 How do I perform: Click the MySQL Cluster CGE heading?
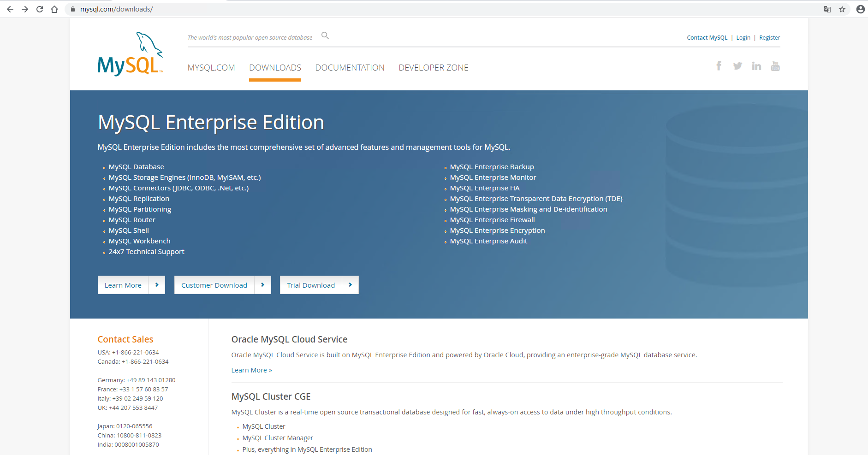tap(271, 396)
